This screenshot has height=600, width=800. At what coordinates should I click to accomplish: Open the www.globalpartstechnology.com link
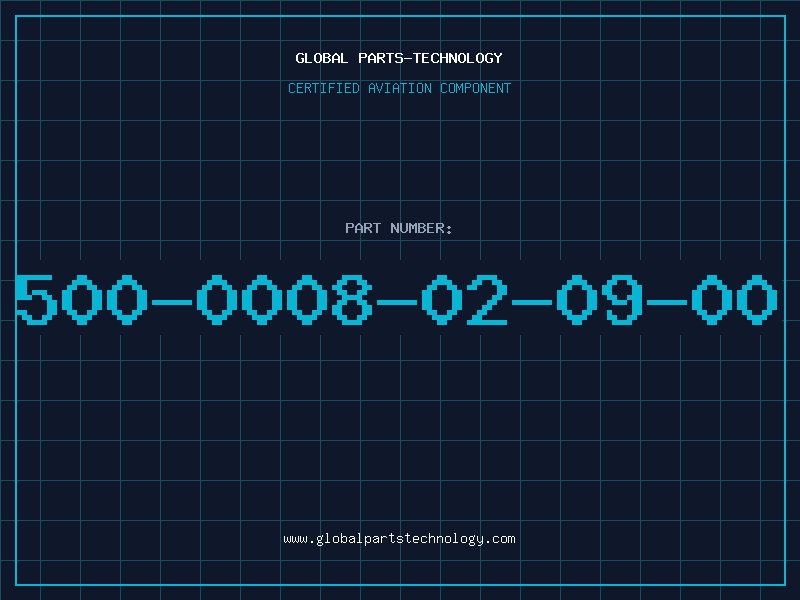(399, 539)
